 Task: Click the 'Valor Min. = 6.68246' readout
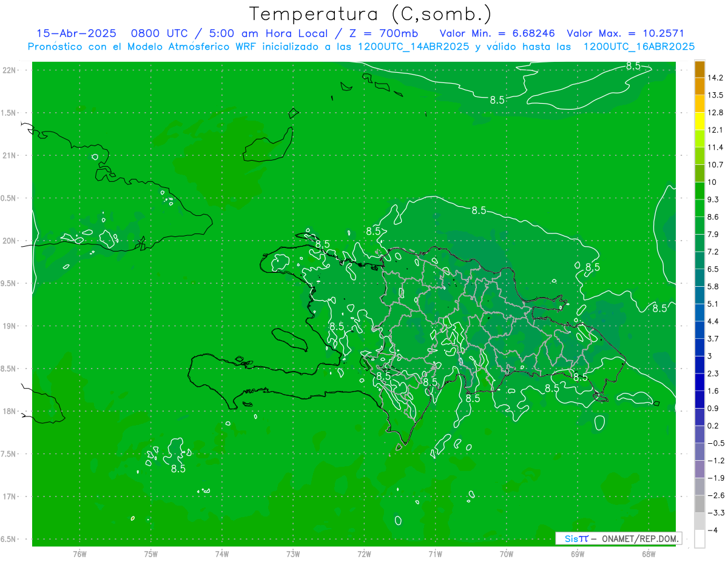click(x=497, y=33)
